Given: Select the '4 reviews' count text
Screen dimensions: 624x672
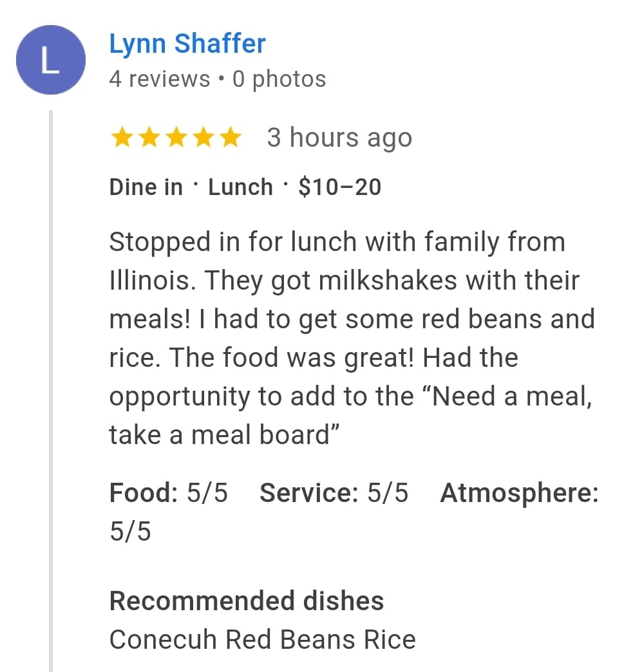Looking at the screenshot, I should pos(160,79).
